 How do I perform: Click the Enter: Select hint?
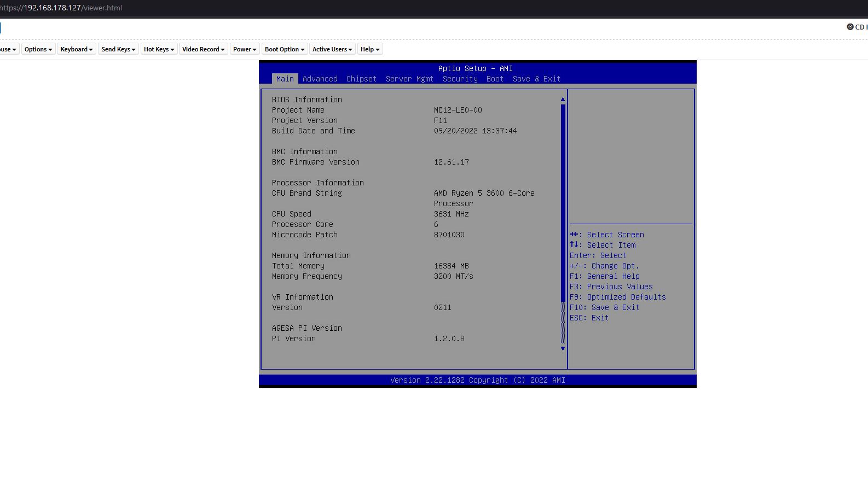coord(598,255)
